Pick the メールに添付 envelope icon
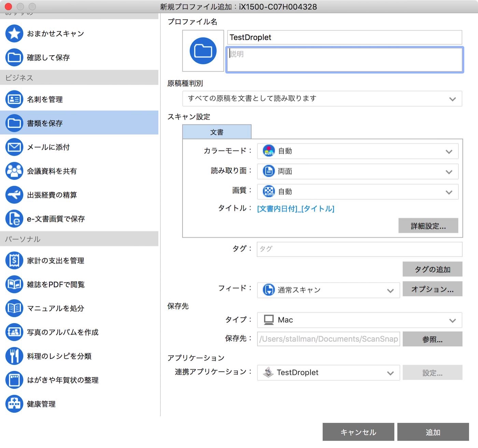The width and height of the screenshot is (478, 448). click(14, 147)
